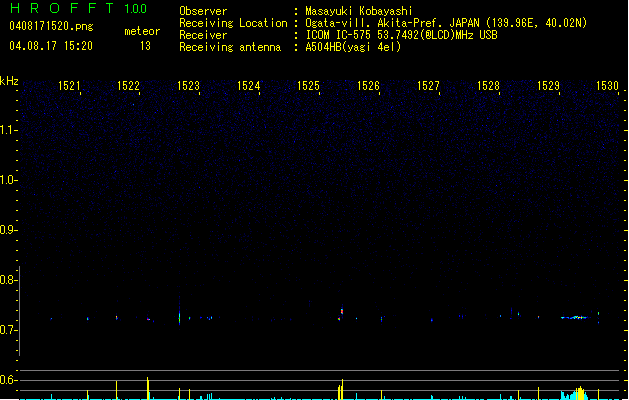Image resolution: width=629 pixels, height=400 pixels.
Task: Click the kHz axis unit label
Action: pyautogui.click(x=9, y=81)
